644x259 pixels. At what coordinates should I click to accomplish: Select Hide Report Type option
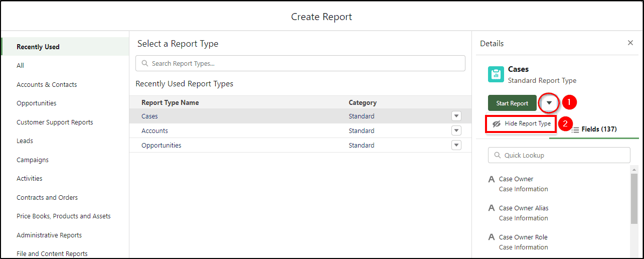point(521,123)
